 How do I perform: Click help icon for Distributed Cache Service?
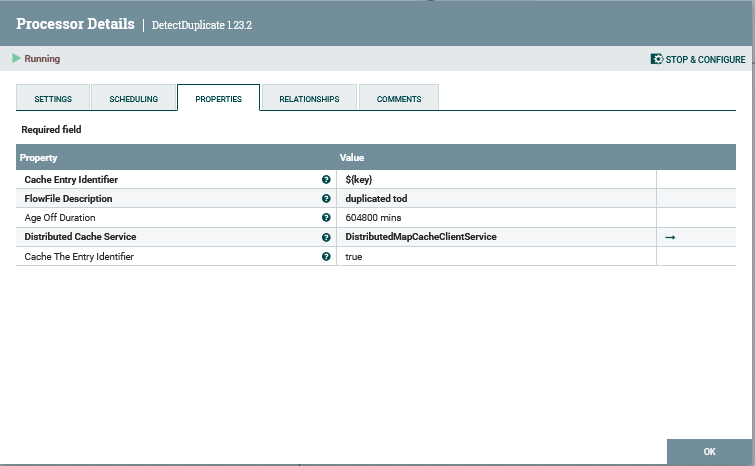click(326, 237)
